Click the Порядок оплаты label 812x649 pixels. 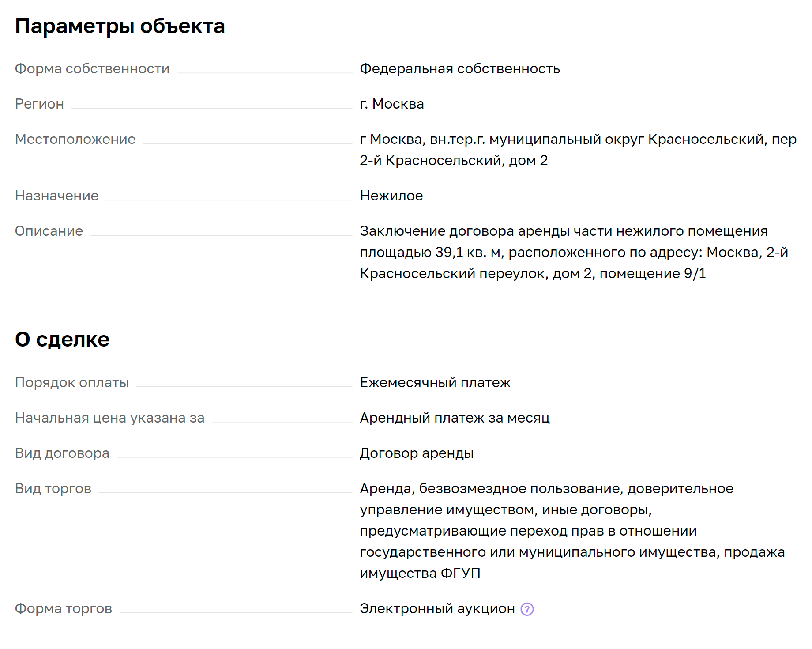click(x=72, y=383)
